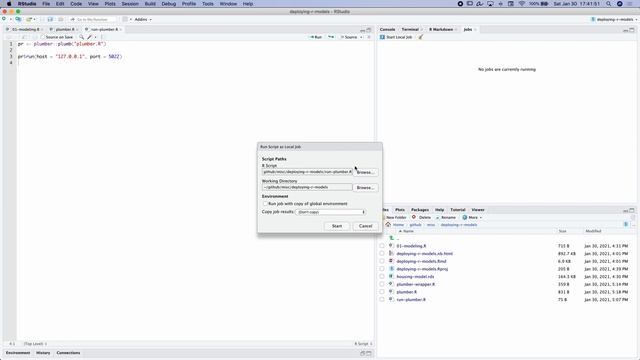Select the run-plumber.R editor tab
Screen dimensions: 640x360
(x=104, y=29)
